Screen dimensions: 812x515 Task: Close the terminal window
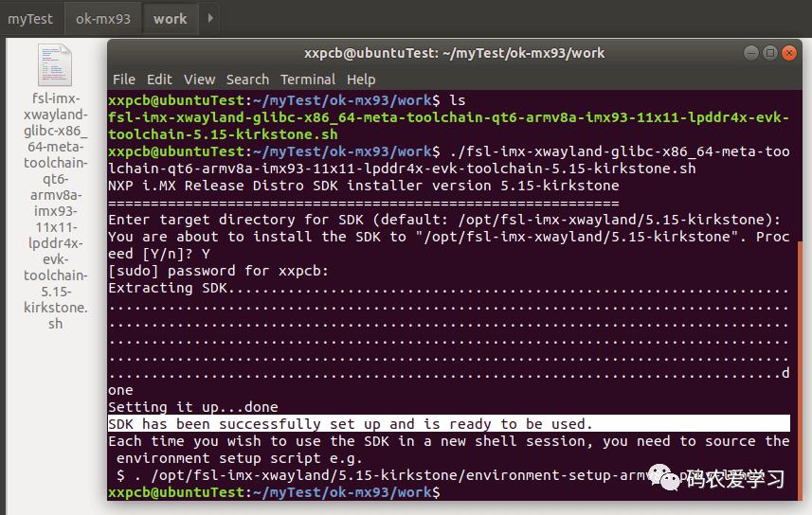coord(788,53)
